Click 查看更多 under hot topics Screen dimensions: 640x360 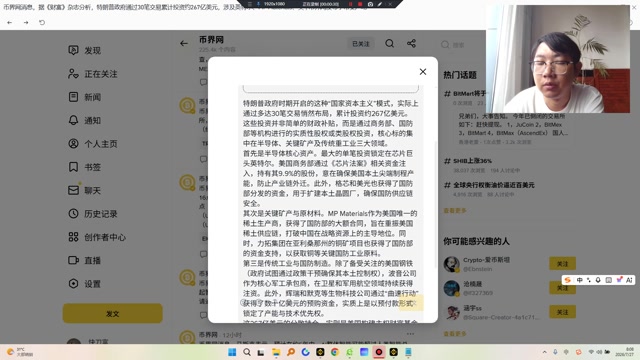coord(455,211)
